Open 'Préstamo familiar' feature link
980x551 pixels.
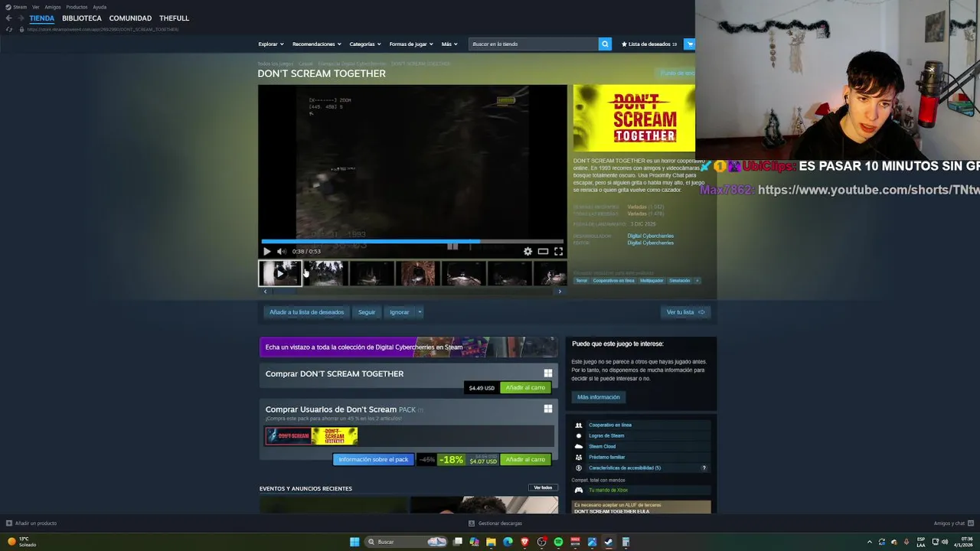click(607, 457)
